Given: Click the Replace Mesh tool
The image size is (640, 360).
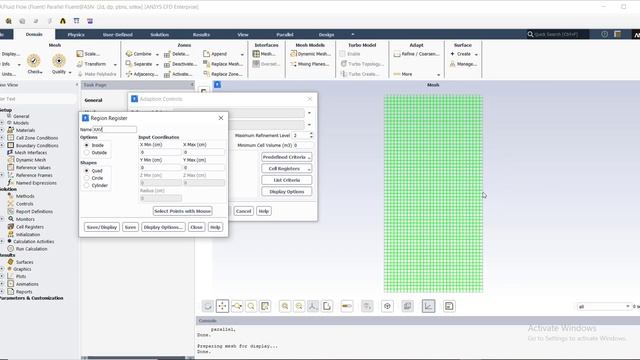Looking at the screenshot, I should click(x=223, y=64).
